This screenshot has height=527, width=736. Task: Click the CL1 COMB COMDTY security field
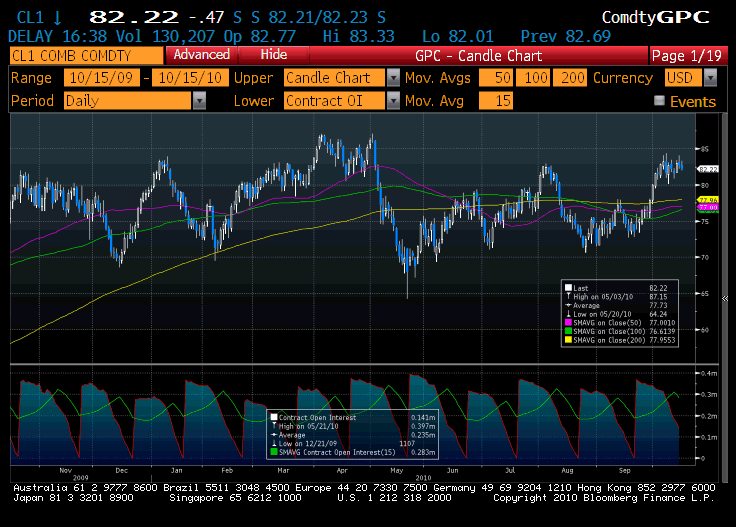(84, 55)
